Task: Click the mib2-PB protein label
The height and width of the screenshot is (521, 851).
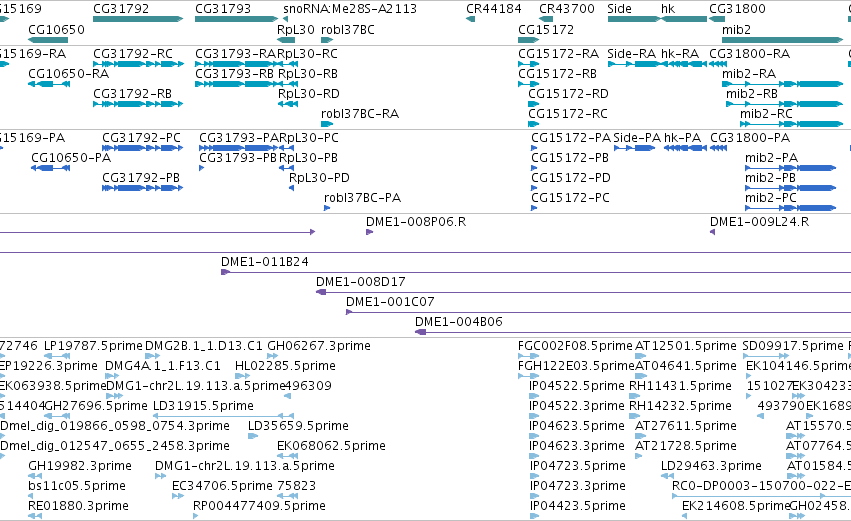Action: pos(770,178)
